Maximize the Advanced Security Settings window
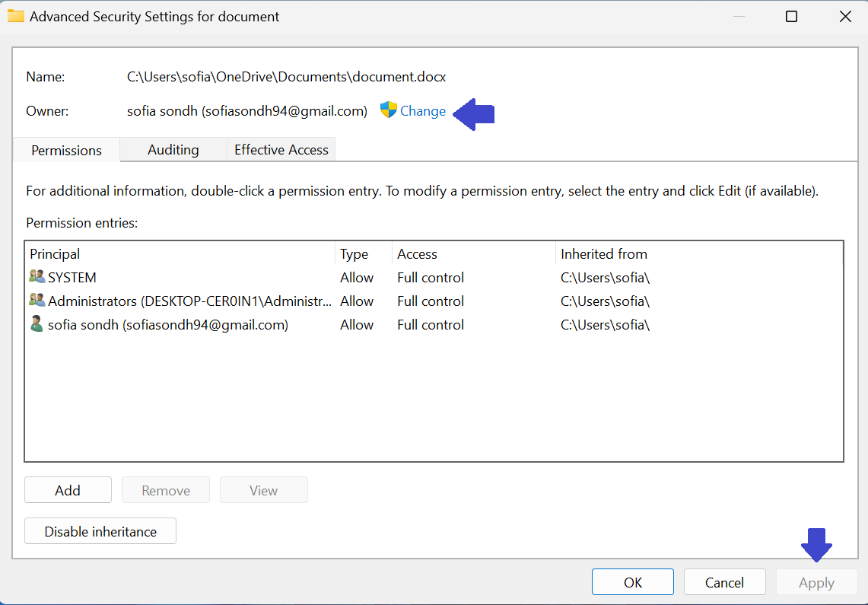 [791, 16]
